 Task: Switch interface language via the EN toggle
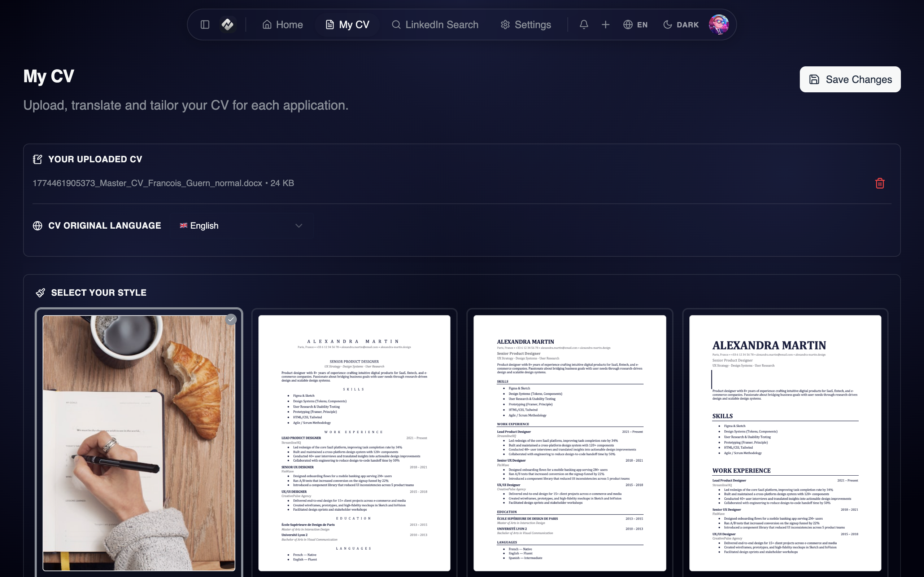[635, 24]
